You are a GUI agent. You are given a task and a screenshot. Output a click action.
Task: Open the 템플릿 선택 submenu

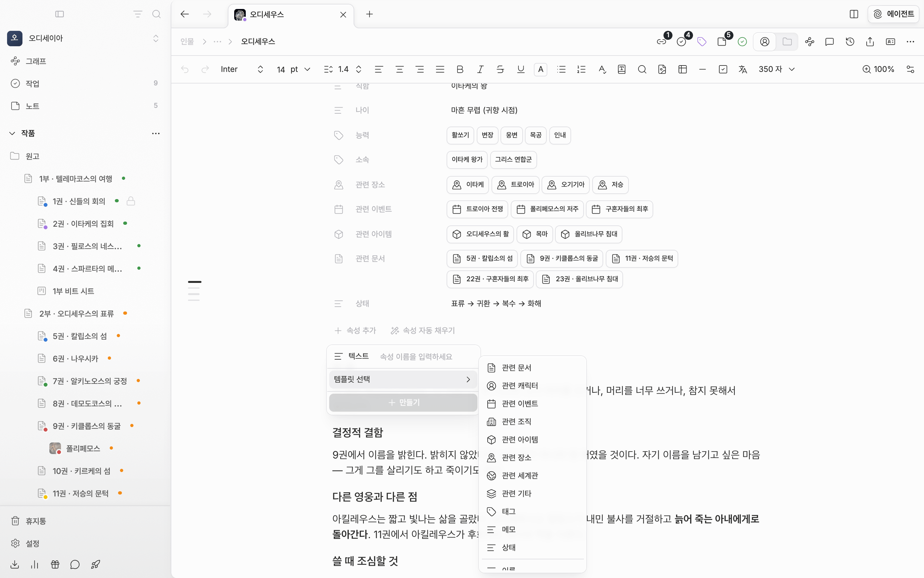(x=403, y=379)
